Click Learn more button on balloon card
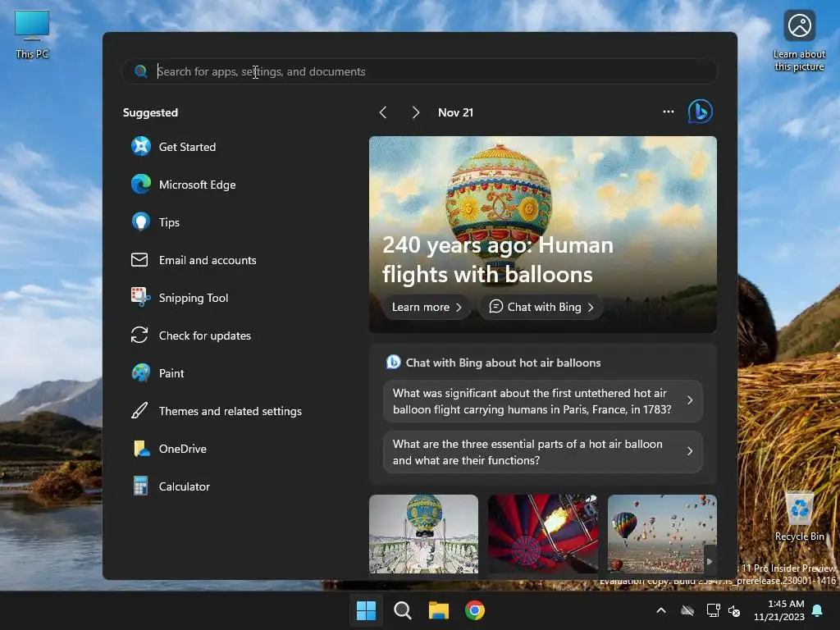 [427, 307]
